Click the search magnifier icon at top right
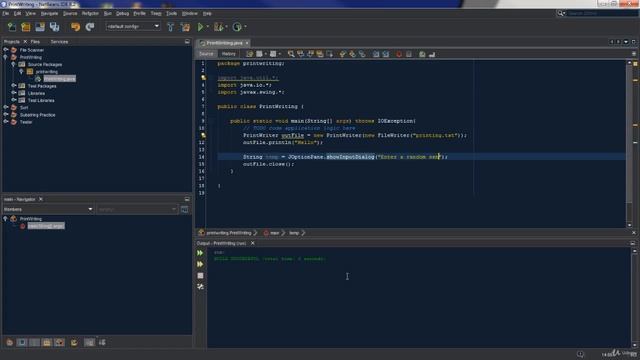This screenshot has width=640, height=360. [x=561, y=13]
